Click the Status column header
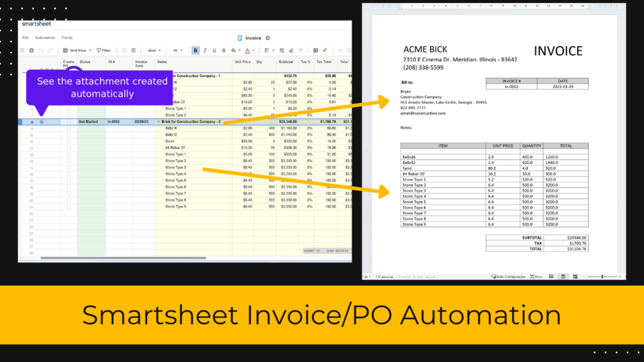Screen dimensions: 644x362 [x=85, y=62]
